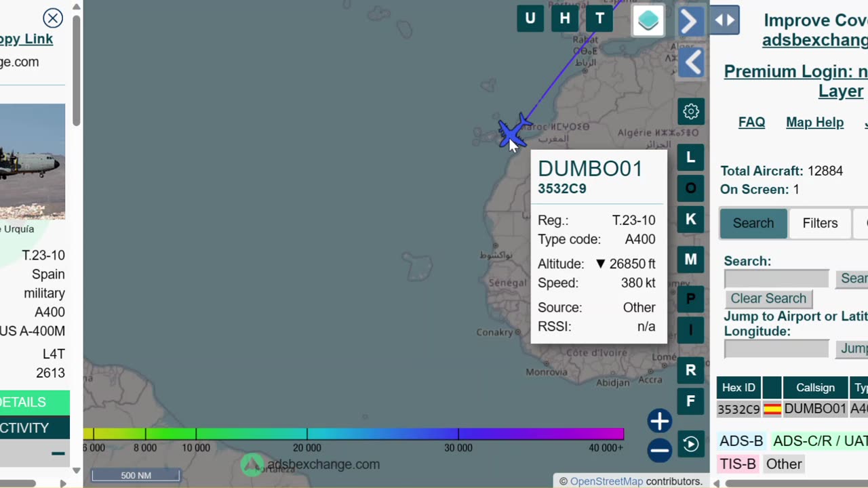This screenshot has width=868, height=488.
Task: Click the ACTIVITY button in left panel
Action: click(x=35, y=428)
